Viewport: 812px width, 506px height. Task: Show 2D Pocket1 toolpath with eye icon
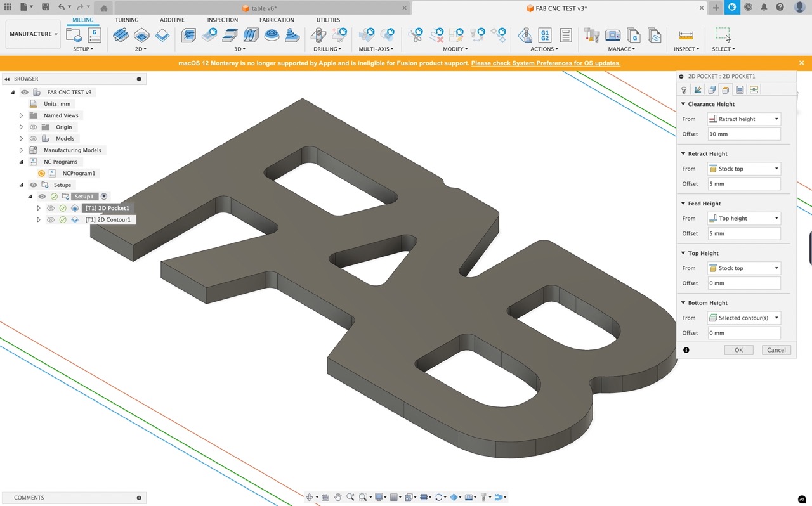point(51,208)
